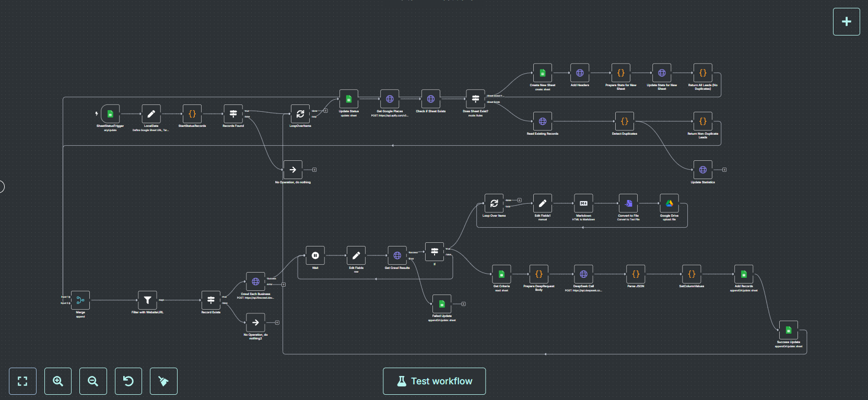Open the add node plus panel
The height and width of the screenshot is (400, 868).
tap(847, 21)
